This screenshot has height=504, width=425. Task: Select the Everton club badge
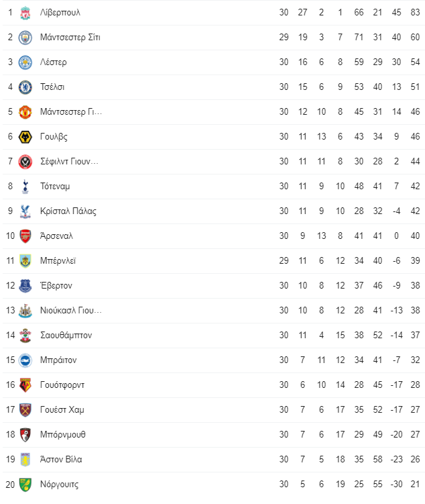[x=25, y=286]
